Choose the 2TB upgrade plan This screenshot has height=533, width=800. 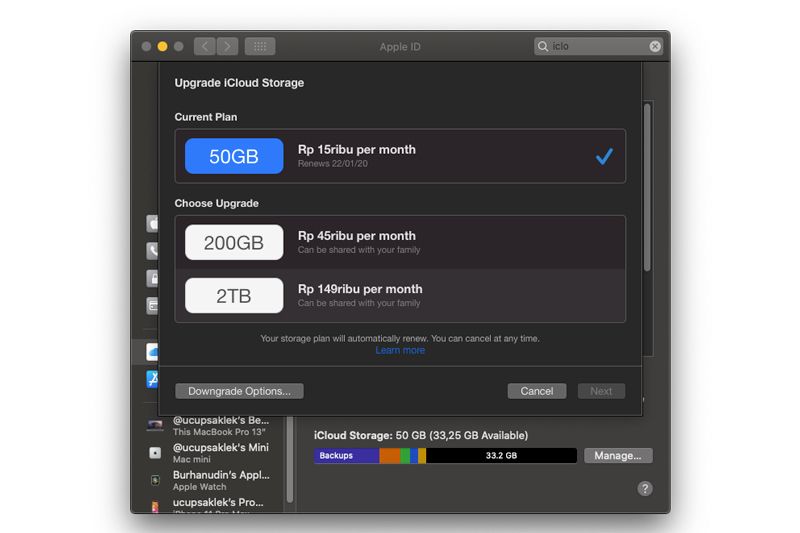[400, 296]
